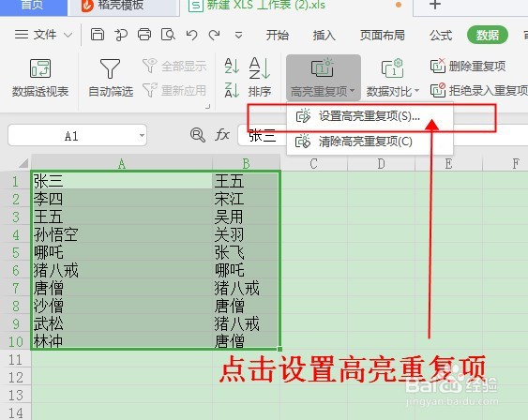Sort descending with the Z-A icon
Screen dimensions: 528x420
point(232,90)
